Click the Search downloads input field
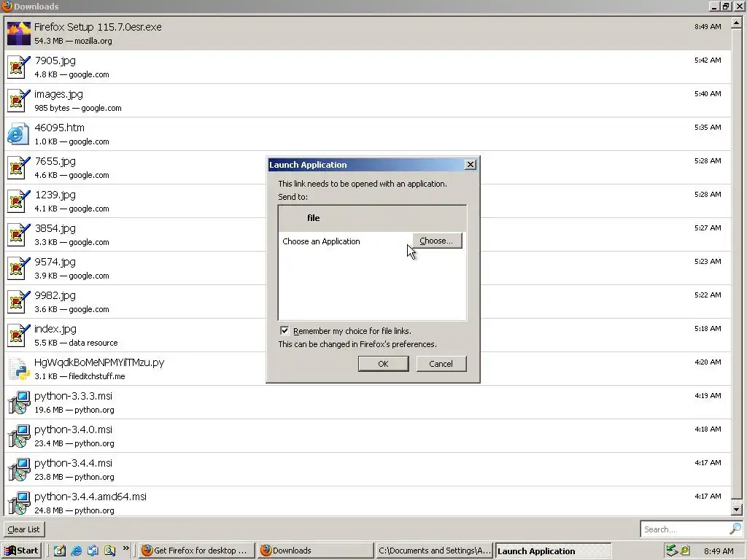Image resolution: width=747 pixels, height=560 pixels. (x=685, y=529)
